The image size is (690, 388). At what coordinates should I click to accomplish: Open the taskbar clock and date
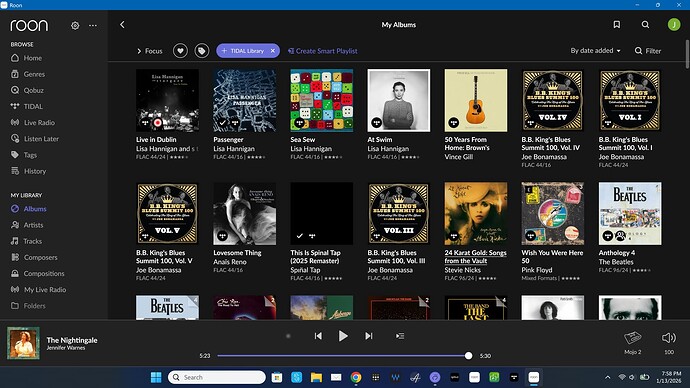(x=669, y=377)
